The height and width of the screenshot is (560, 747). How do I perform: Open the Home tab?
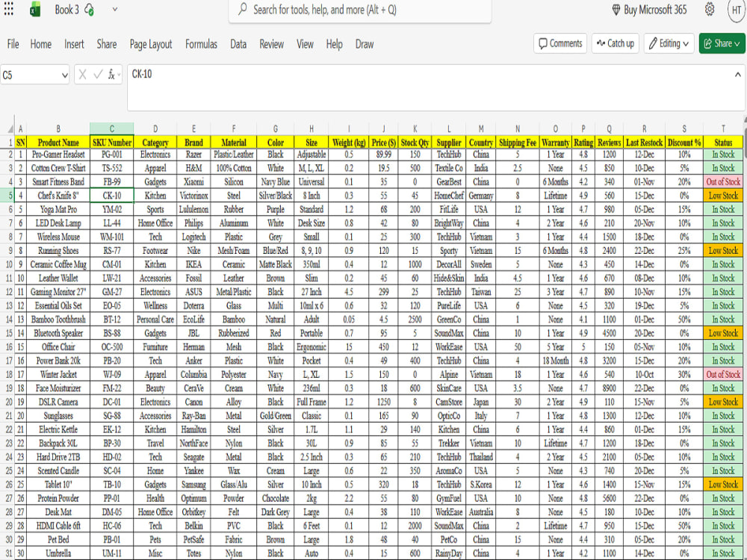click(41, 44)
